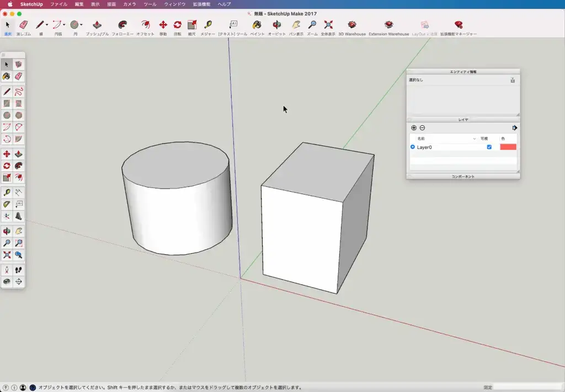
Task: Open the 線 tool dropdown arrow
Action: pos(47,25)
